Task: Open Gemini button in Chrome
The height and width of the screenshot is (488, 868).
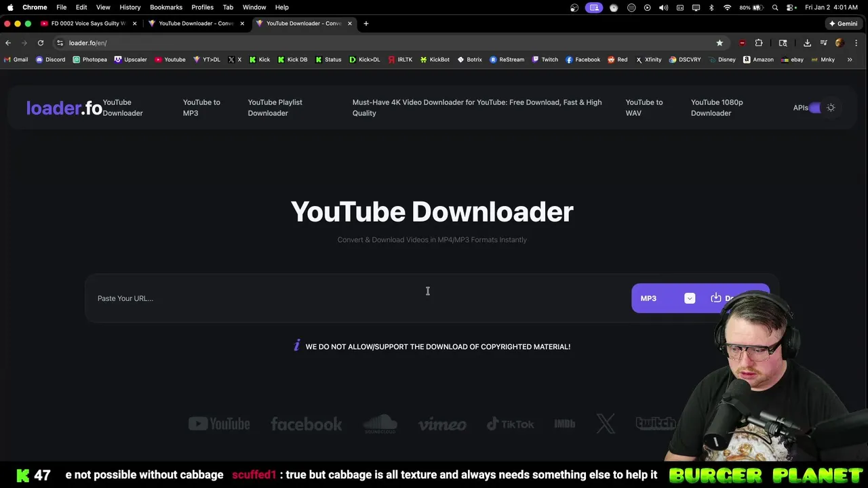Action: [843, 23]
